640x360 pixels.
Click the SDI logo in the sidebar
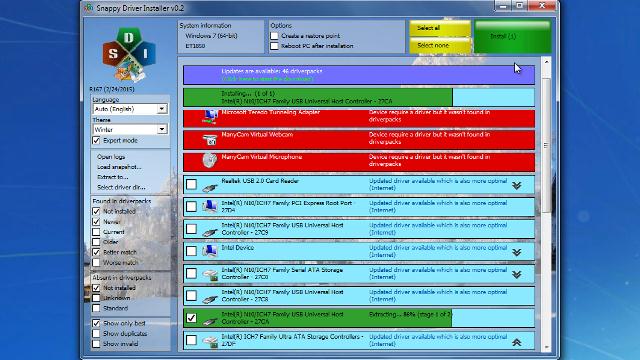(x=129, y=55)
